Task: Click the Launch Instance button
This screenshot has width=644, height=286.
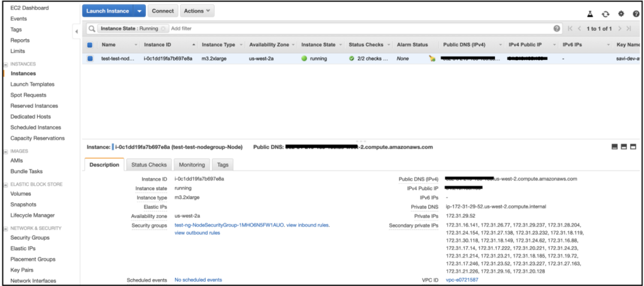Action: pos(108,11)
